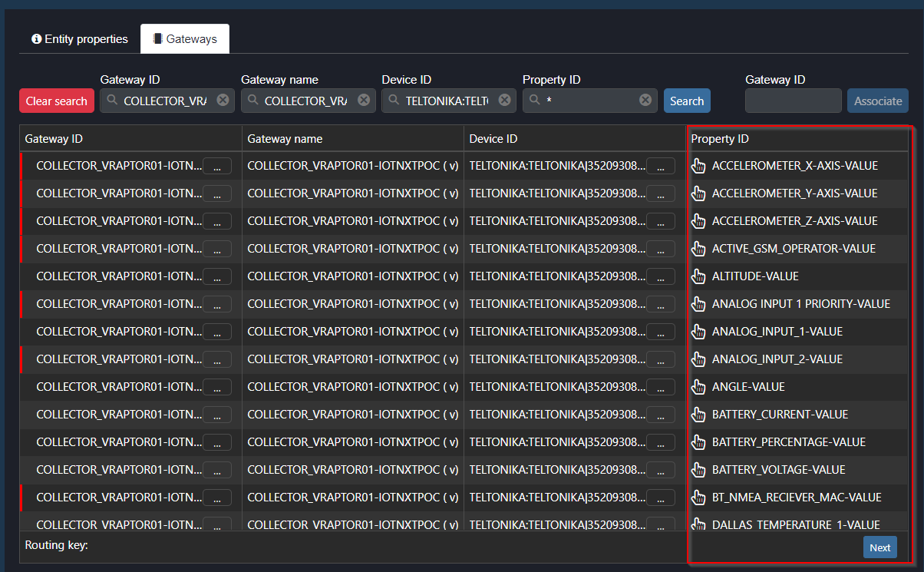Clear the Gateway name filter with X icon
Screen dimensions: 924x572
tap(364, 101)
